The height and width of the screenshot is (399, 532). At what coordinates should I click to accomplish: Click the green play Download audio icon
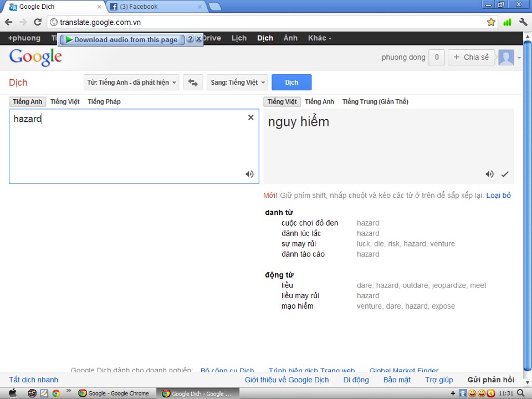coord(69,40)
